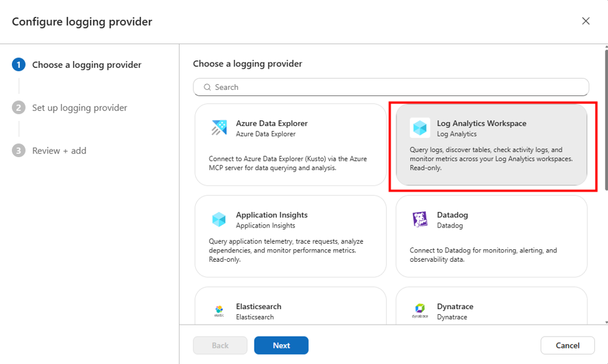Choose the Dynatrace provider title
Viewport: 608px width, 364px height.
point(455,306)
